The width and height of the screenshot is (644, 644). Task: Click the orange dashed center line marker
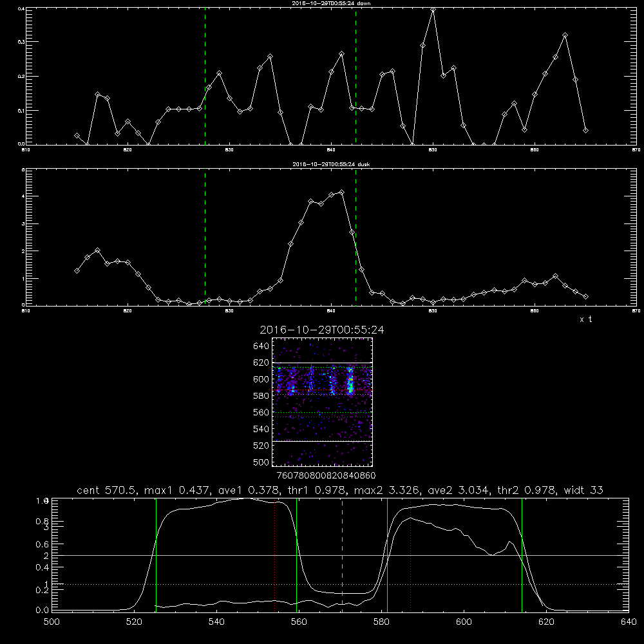[x=342, y=555]
